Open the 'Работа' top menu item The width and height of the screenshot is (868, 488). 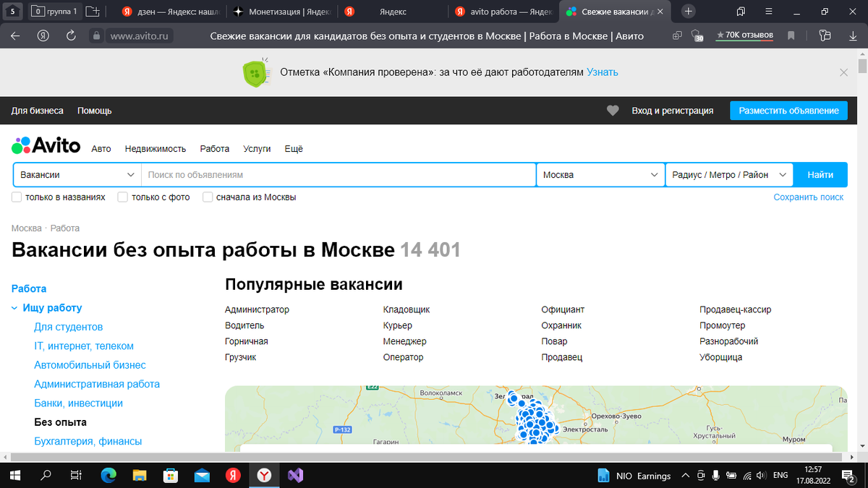[215, 149]
